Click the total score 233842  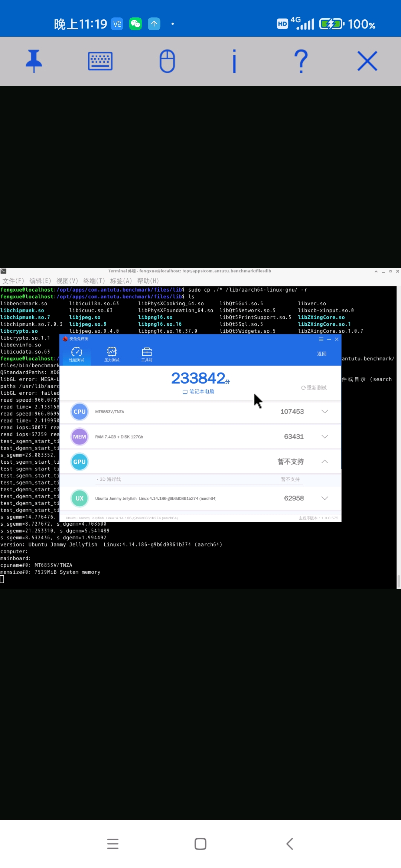(x=199, y=378)
